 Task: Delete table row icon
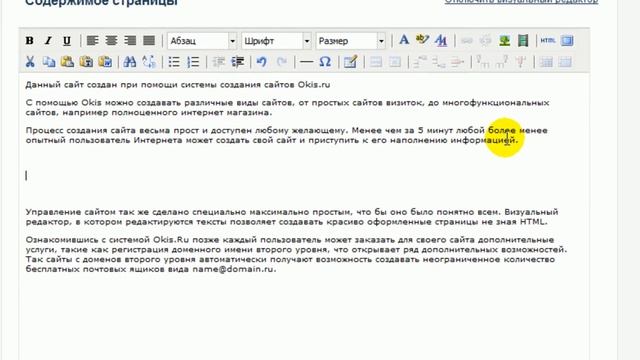coord(458,62)
